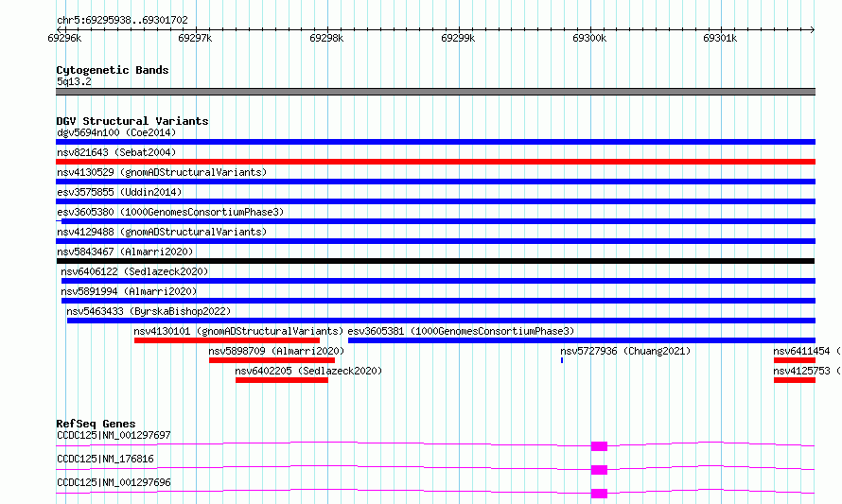Click the nsv5898709 (Almarri2020) label
The width and height of the screenshot is (842, 504).
click(x=276, y=351)
